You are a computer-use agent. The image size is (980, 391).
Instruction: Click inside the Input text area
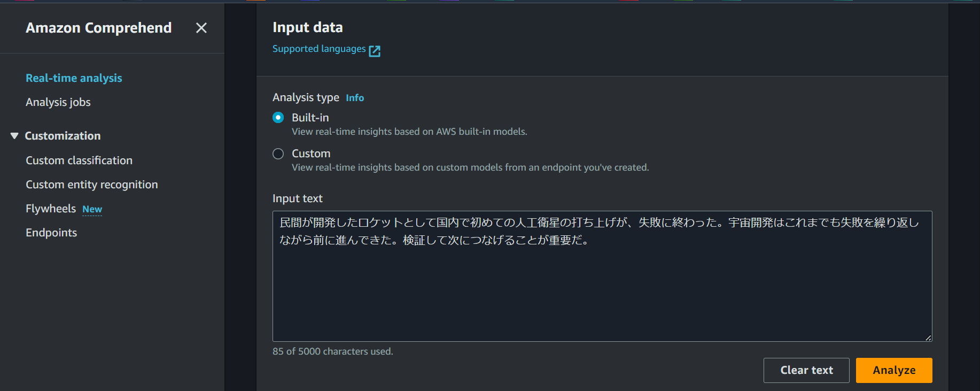coord(602,289)
